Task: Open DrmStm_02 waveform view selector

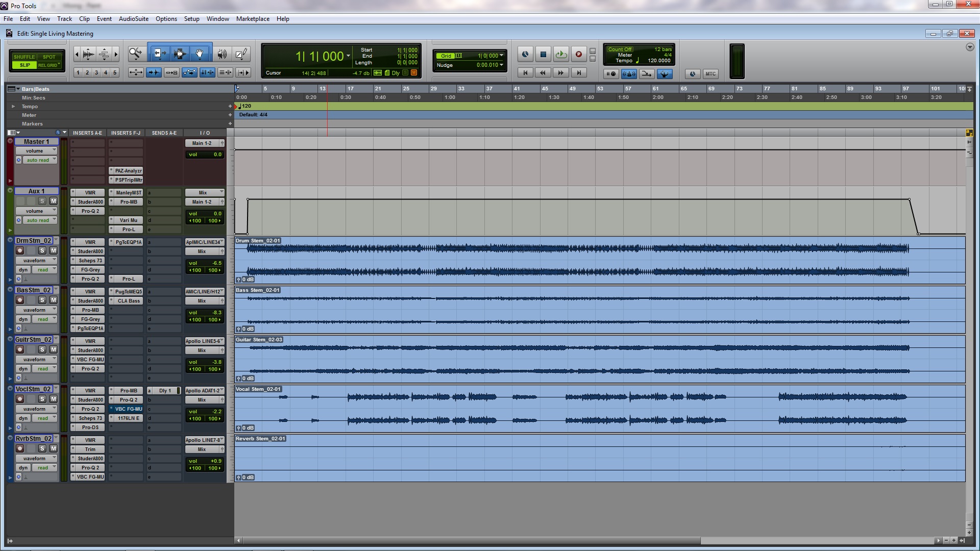Action: [x=36, y=261]
